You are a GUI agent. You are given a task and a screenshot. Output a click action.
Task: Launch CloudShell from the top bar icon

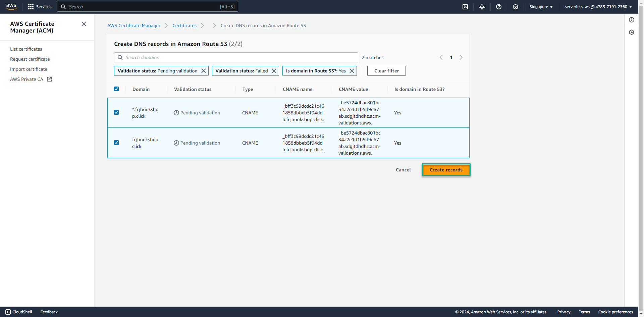pos(465,7)
